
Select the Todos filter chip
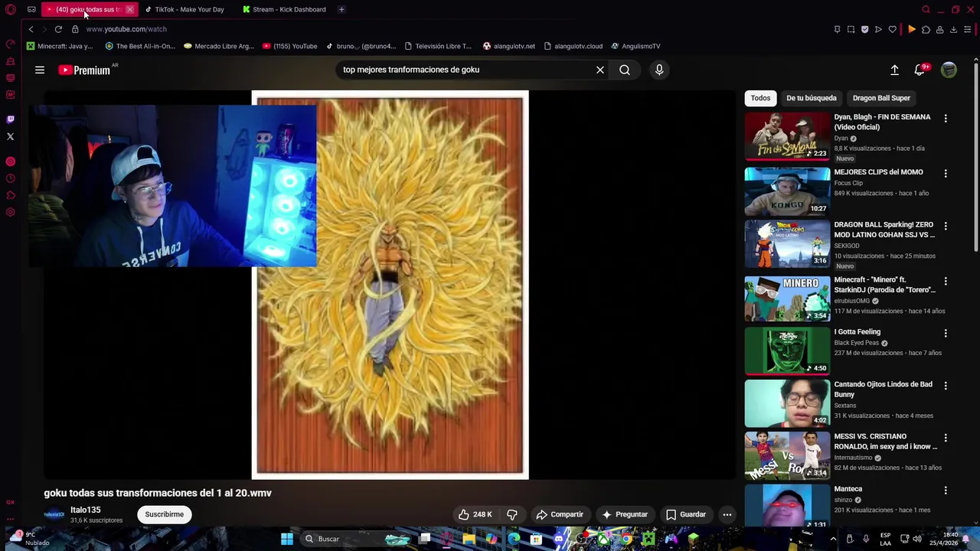coord(760,98)
